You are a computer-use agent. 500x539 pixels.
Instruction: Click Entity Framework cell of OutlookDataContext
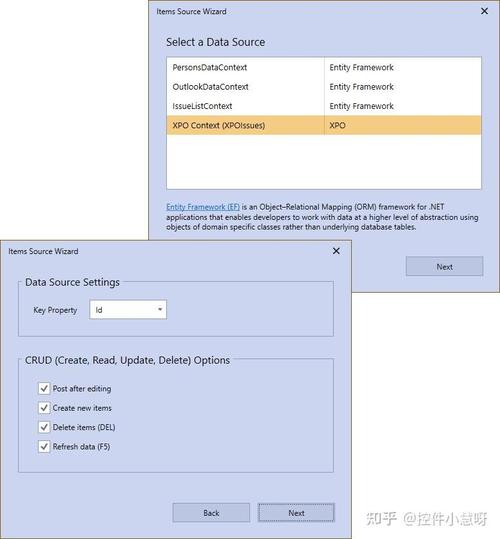click(x=403, y=87)
